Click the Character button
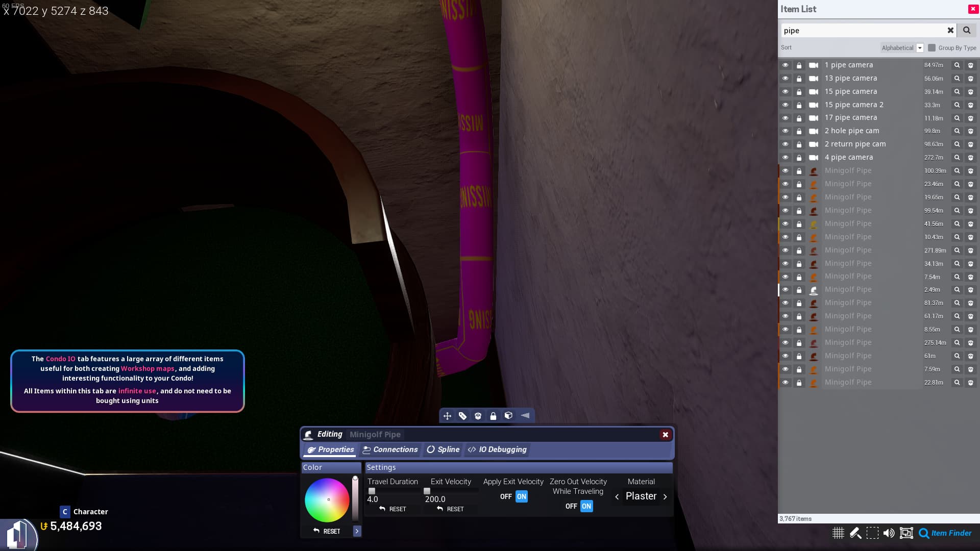Viewport: 980px width, 551px height. 84,512
